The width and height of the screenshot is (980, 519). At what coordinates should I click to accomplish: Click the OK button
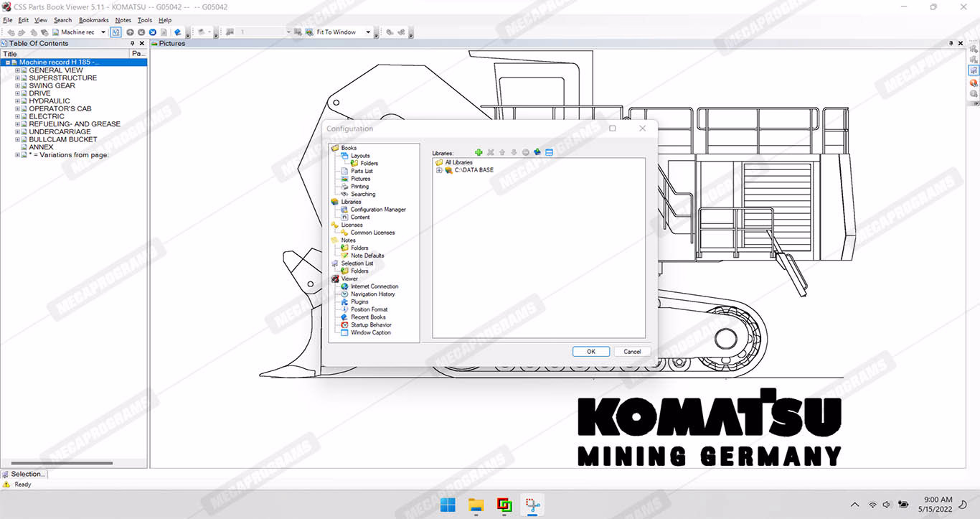tap(590, 352)
